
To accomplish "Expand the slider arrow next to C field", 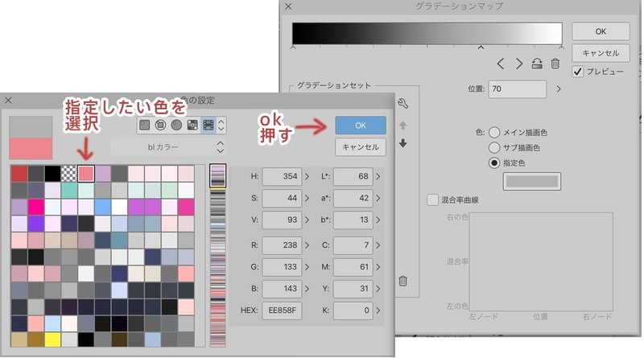I will point(378,245).
